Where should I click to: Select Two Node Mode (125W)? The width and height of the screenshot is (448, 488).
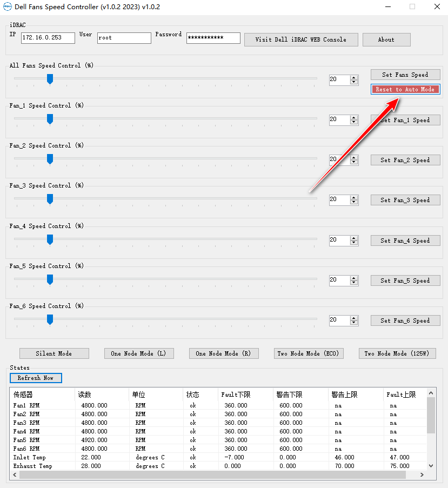[x=397, y=353]
